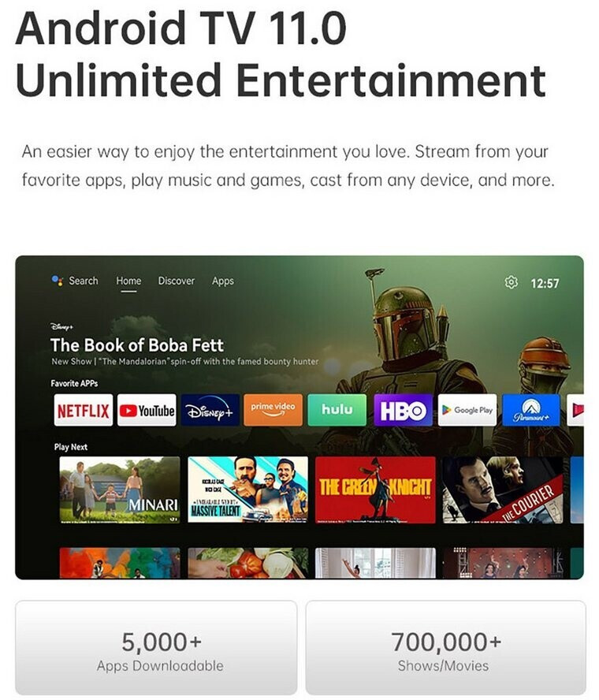
Task: Launch the YouTube app tile
Action: point(147,410)
